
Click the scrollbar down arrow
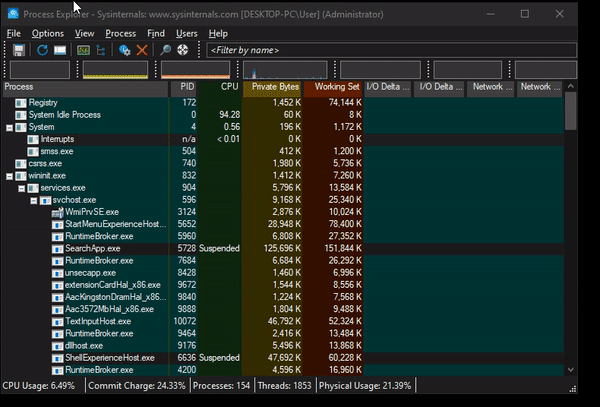click(x=571, y=370)
